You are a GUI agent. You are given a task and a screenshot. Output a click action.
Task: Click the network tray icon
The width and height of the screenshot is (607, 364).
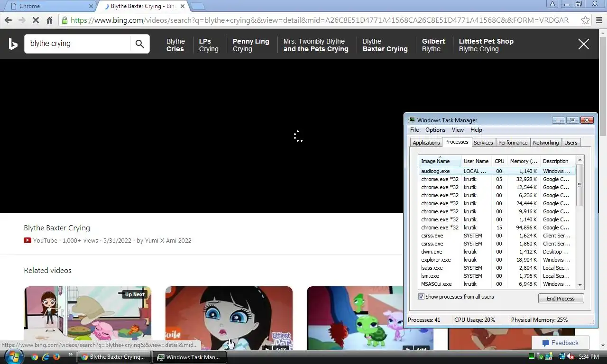pyautogui.click(x=561, y=356)
